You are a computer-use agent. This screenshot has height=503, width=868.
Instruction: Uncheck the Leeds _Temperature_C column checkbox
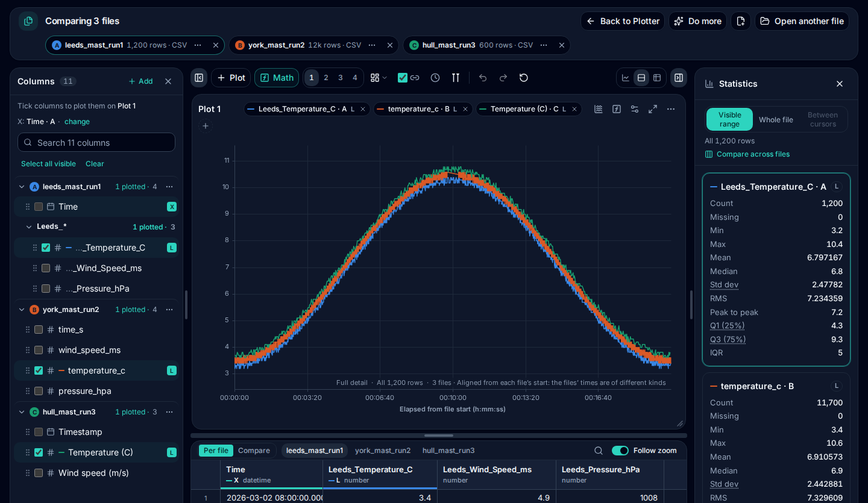pos(46,248)
